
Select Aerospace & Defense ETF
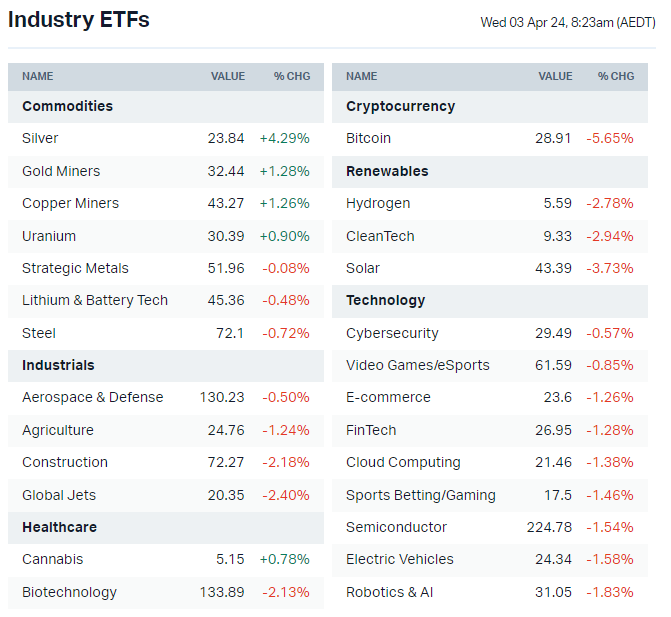(x=92, y=397)
